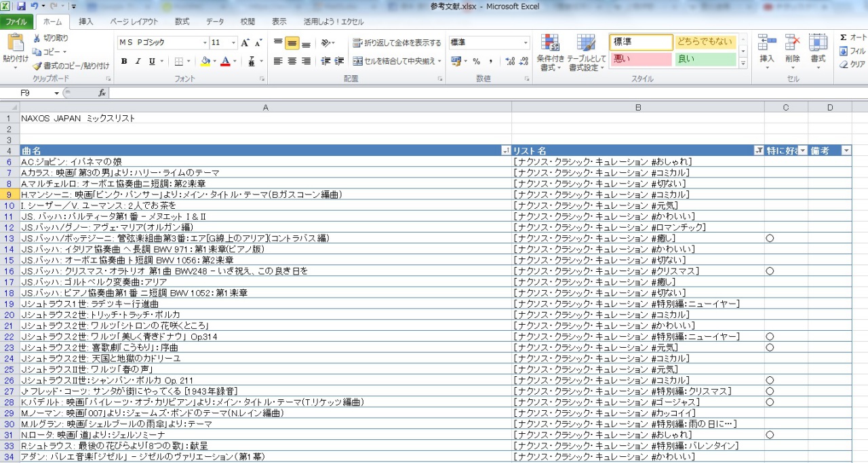868x463 pixels.
Task: Click the Paste clipboard icon
Action: click(15, 43)
